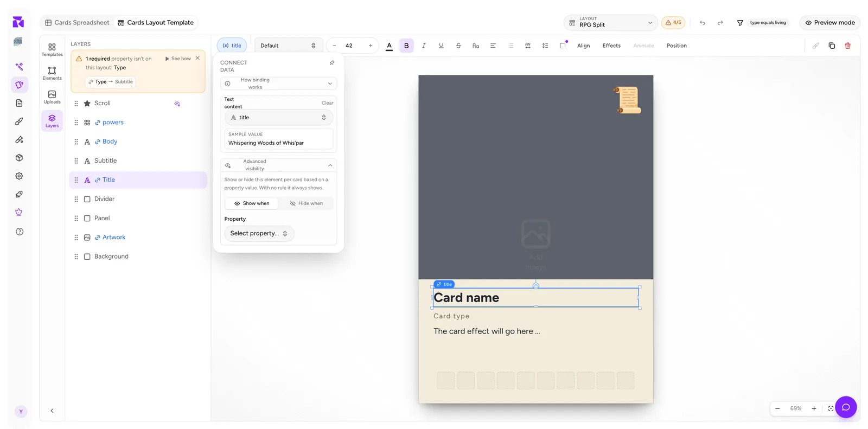
Task: Dismiss the required property warning
Action: point(197,58)
